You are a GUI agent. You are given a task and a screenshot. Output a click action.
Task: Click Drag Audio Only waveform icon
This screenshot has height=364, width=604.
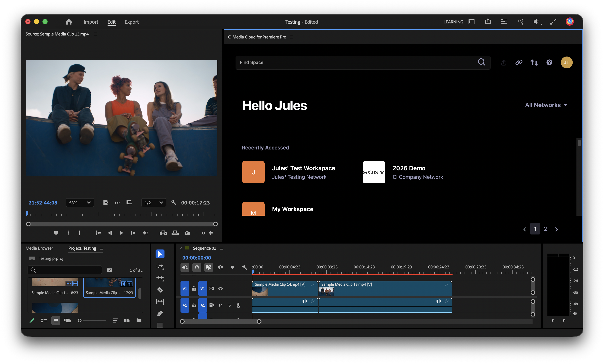(117, 203)
